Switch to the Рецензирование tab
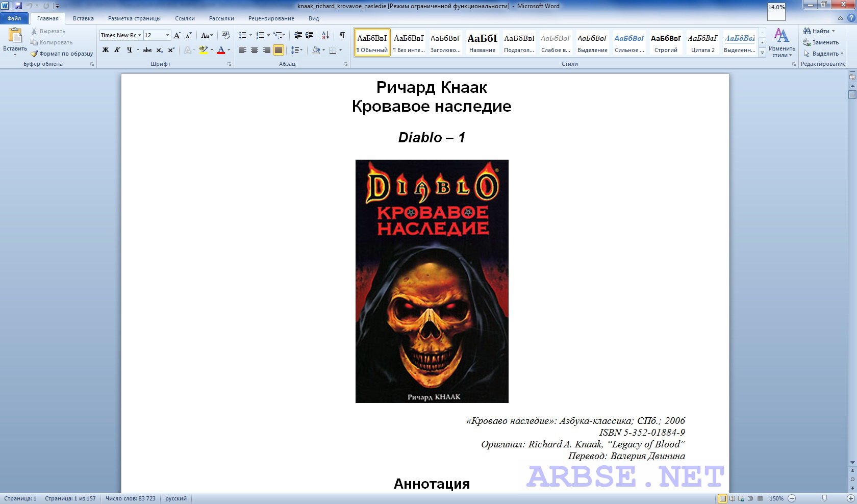This screenshot has height=504, width=857. click(x=271, y=18)
